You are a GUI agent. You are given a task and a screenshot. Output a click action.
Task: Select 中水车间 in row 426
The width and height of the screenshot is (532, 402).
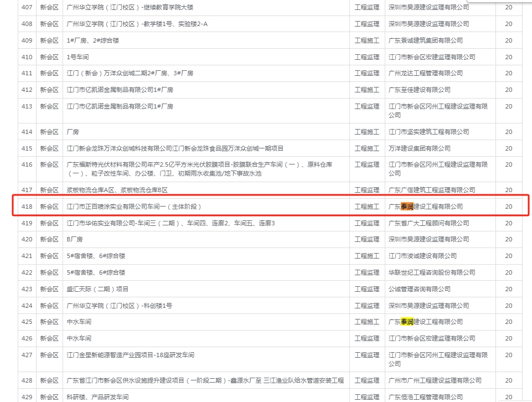pos(79,338)
